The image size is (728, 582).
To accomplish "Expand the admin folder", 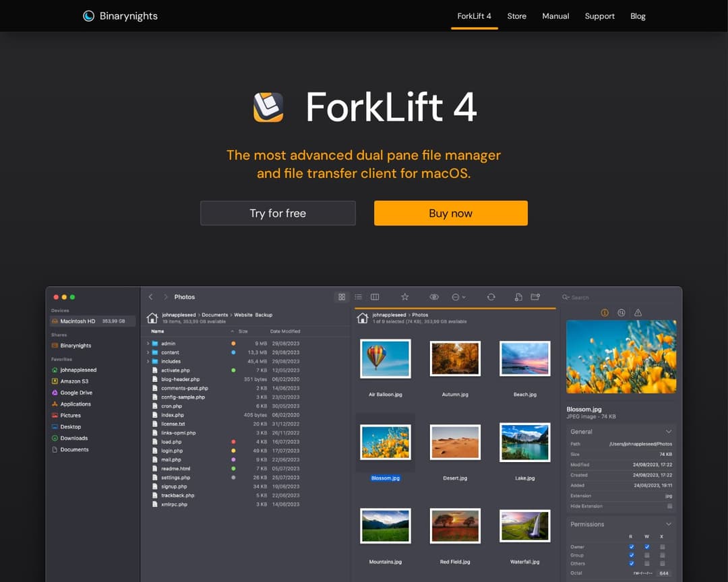I will 148,344.
